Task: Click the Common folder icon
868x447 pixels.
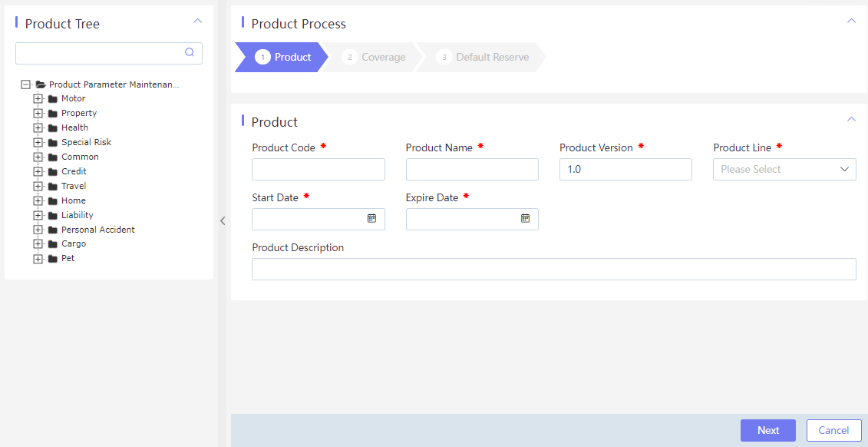Action: point(53,157)
